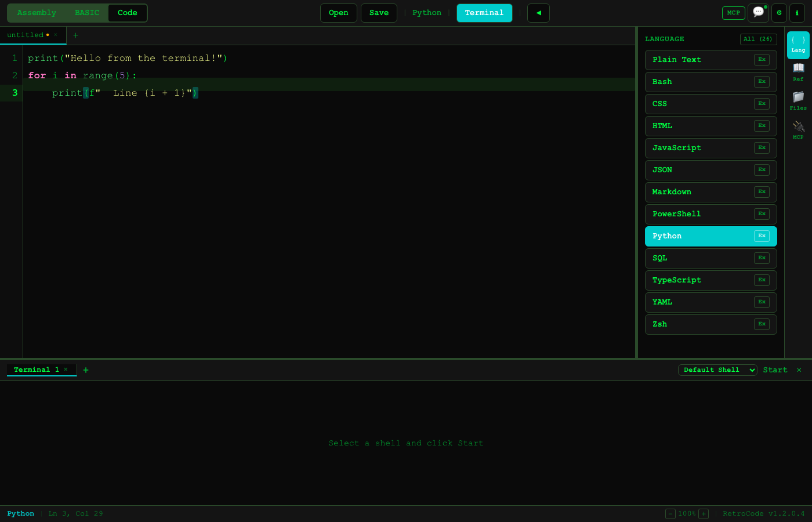The image size is (812, 522).
Task: Click the MCP button in the top toolbar
Action: (733, 13)
